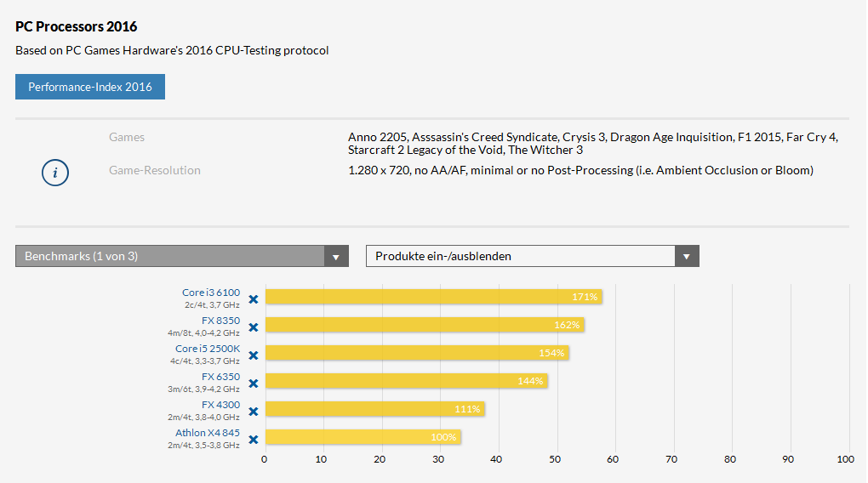The height and width of the screenshot is (483, 868).
Task: Click the '3m/6t, 3,9-4,2 GHz' spec text
Action: click(203, 389)
